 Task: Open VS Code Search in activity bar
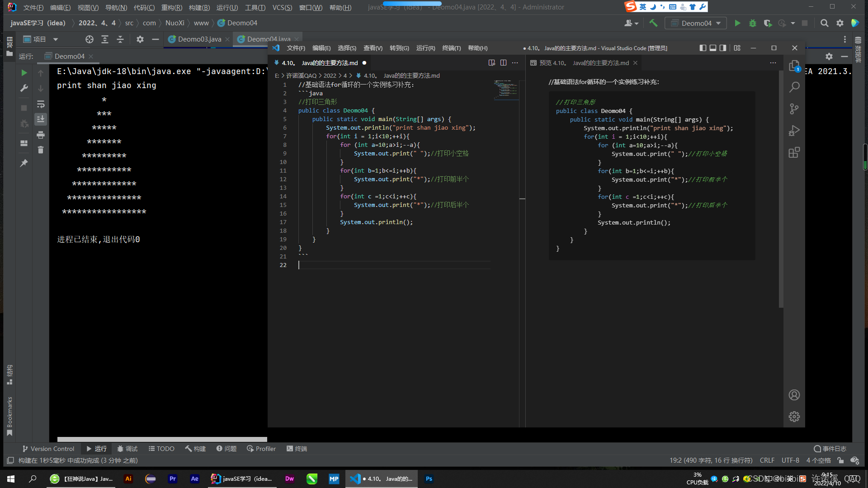[x=794, y=87]
